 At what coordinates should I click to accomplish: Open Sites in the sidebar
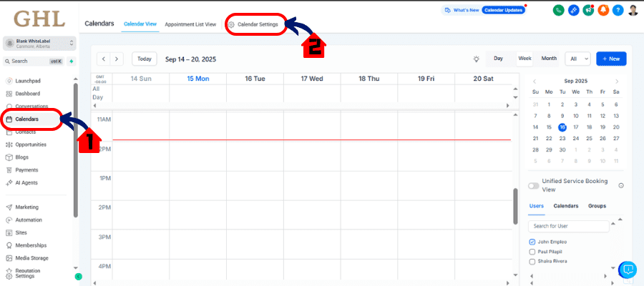click(21, 233)
